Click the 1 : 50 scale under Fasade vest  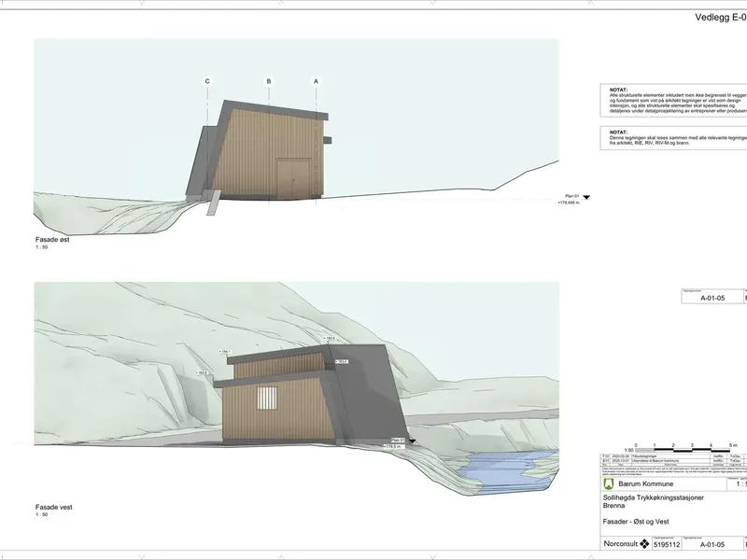[41, 515]
